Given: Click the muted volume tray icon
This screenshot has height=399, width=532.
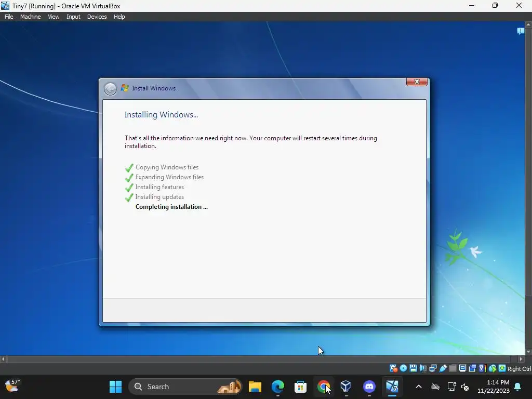Looking at the screenshot, I should [x=465, y=387].
